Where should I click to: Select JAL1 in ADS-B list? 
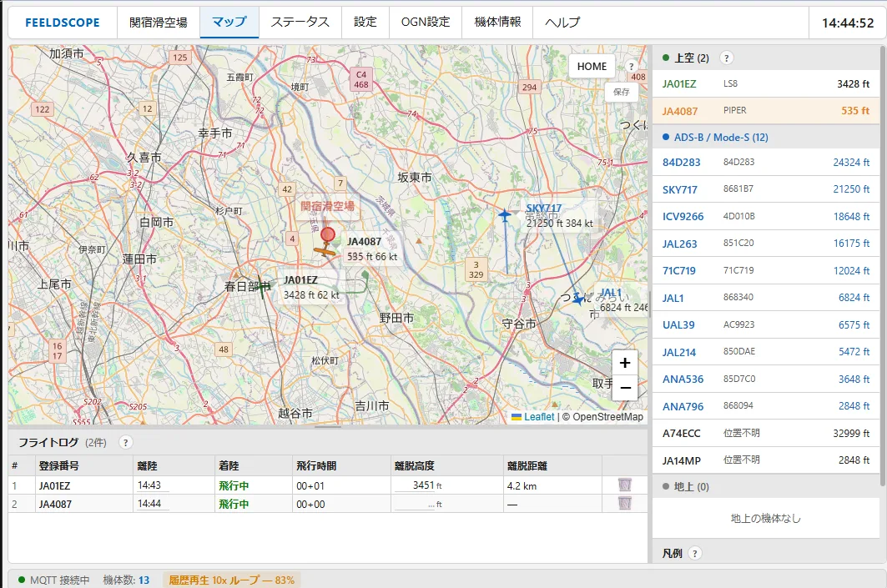(x=766, y=298)
